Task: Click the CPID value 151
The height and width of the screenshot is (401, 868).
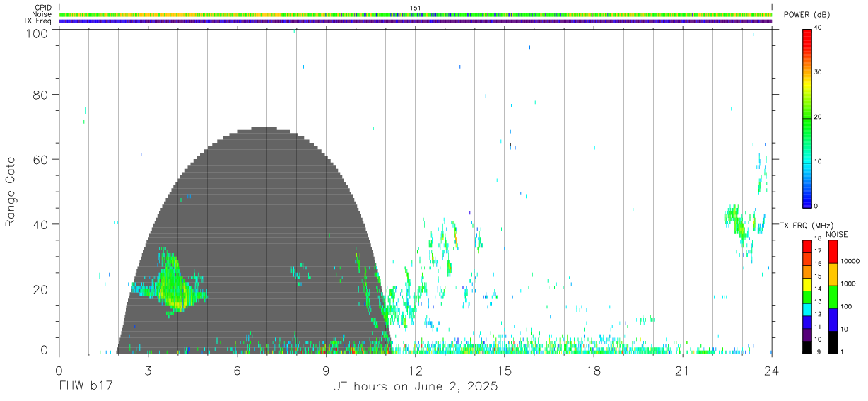Action: pyautogui.click(x=416, y=8)
